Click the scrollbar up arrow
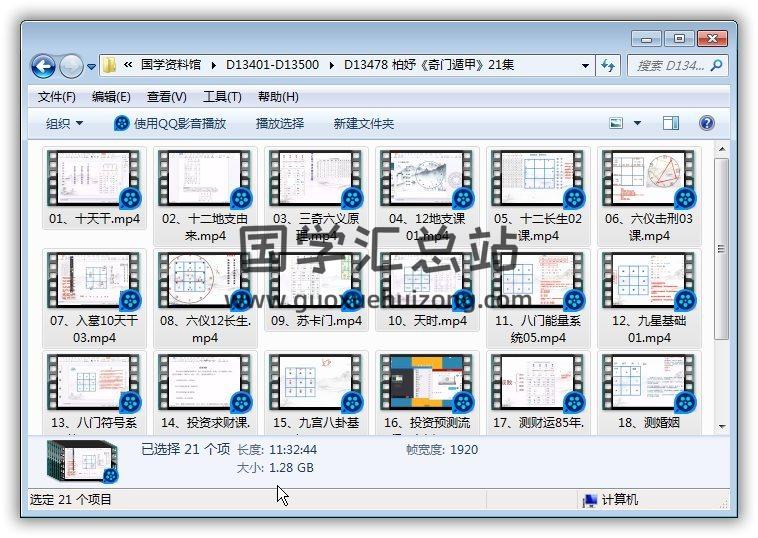Image resolution: width=758 pixels, height=538 pixels. [x=722, y=149]
